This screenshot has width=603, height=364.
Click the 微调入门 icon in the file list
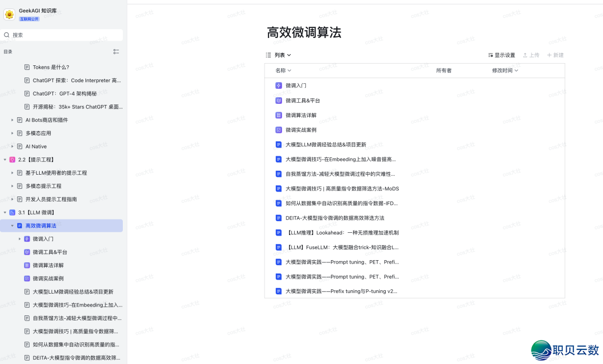point(279,85)
